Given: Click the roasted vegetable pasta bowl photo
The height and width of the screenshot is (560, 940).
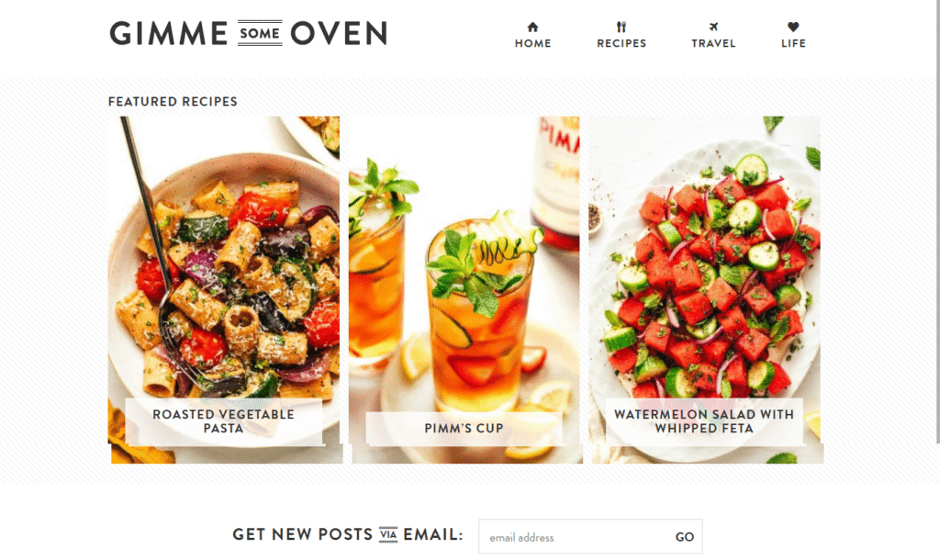Looking at the screenshot, I should coord(224,258).
